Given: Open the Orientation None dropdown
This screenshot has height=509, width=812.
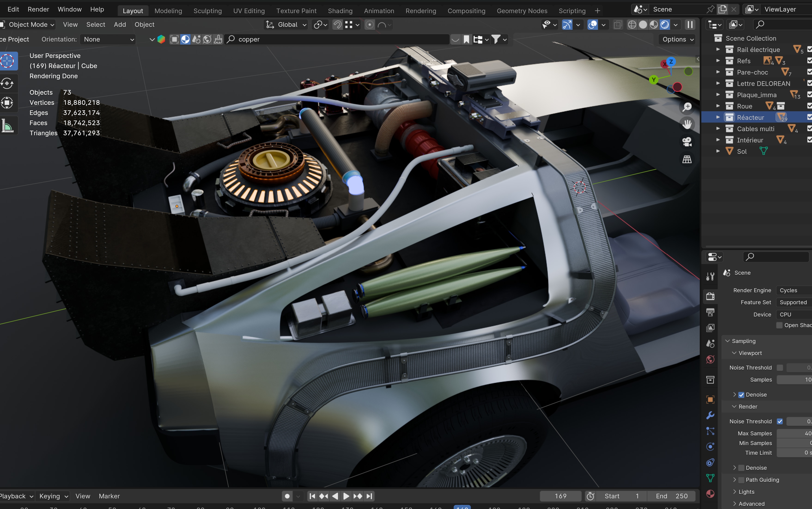Looking at the screenshot, I should [108, 39].
